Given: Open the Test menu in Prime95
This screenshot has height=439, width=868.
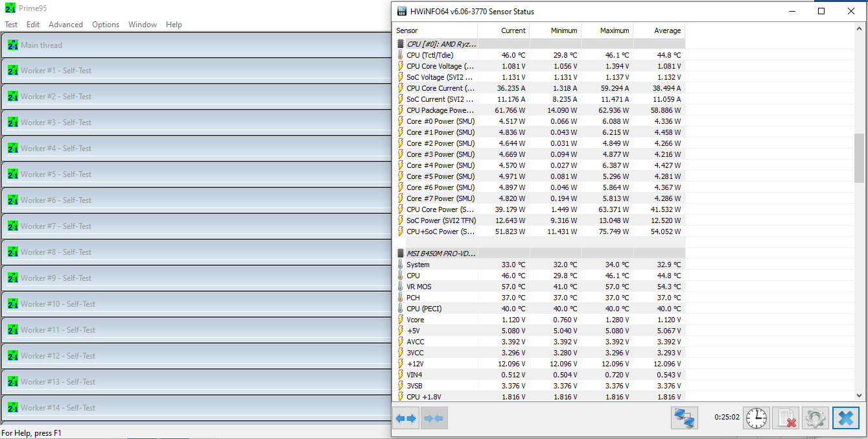Looking at the screenshot, I should [x=11, y=25].
